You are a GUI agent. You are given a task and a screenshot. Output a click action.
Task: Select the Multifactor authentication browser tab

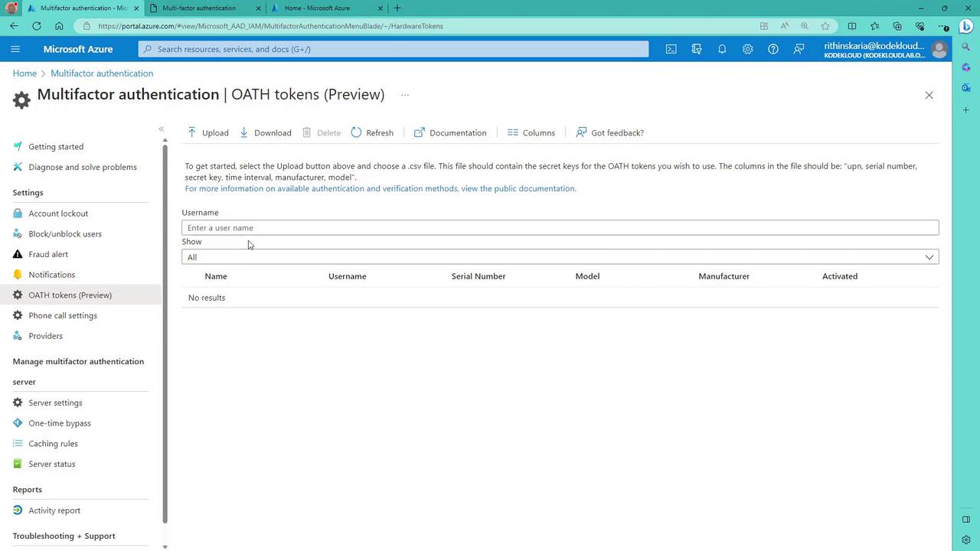83,8
